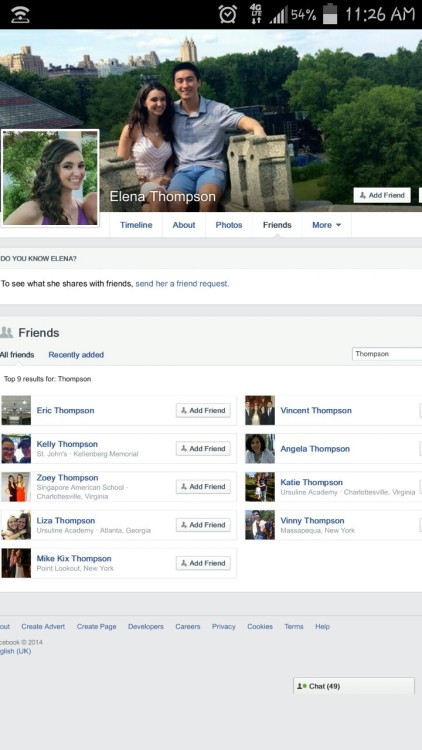Open Eric Thompson's thumbnail photo

pyautogui.click(x=16, y=410)
